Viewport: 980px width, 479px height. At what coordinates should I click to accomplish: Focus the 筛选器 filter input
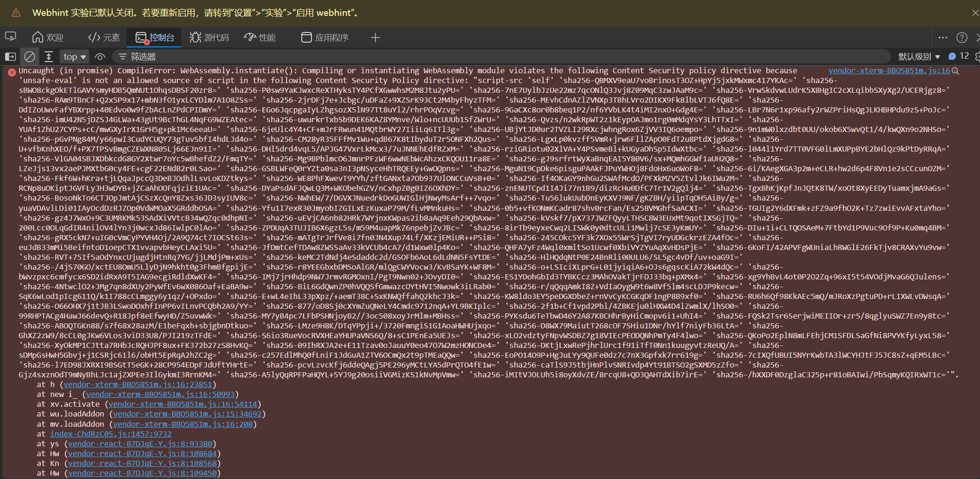[x=500, y=57]
